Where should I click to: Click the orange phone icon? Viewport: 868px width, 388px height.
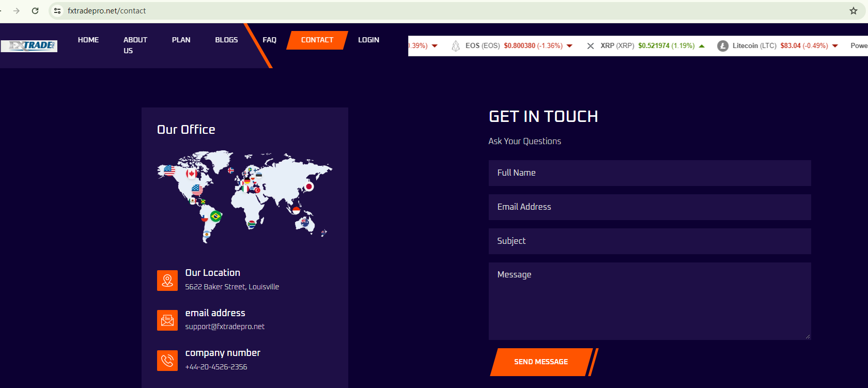coord(167,361)
